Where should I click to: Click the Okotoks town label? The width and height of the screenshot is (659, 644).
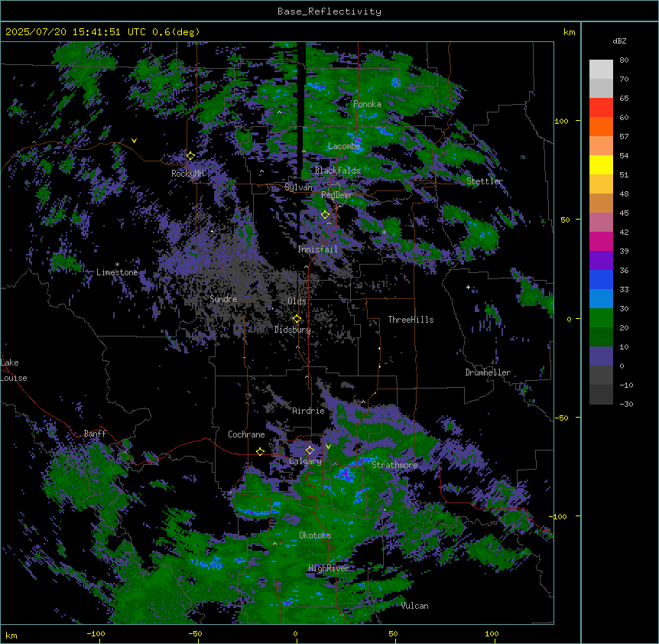tap(315, 535)
